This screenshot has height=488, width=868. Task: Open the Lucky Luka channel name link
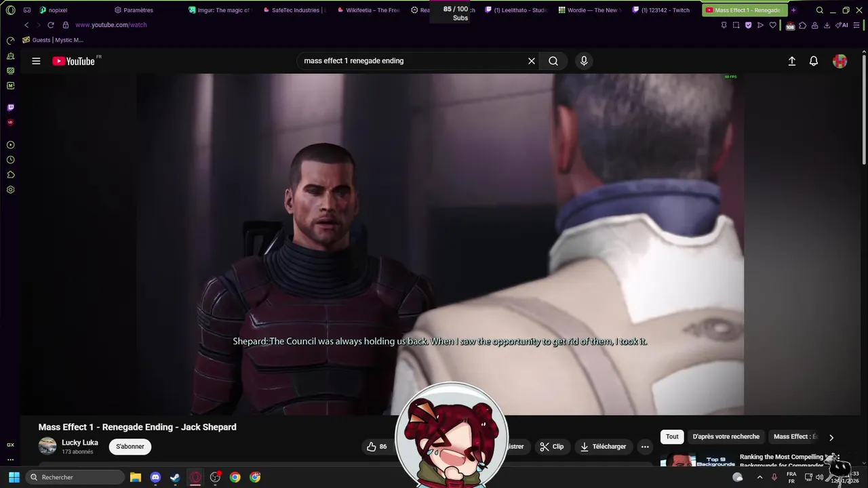tap(80, 443)
